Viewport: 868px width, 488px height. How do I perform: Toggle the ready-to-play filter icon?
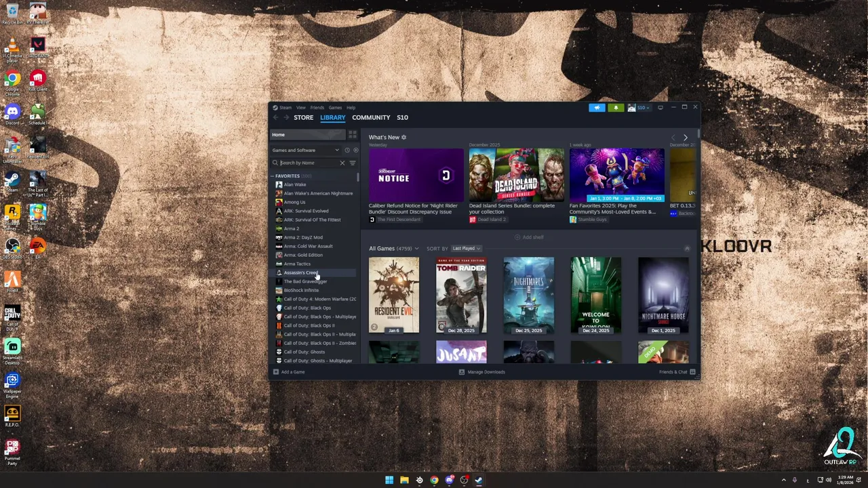[x=355, y=150]
